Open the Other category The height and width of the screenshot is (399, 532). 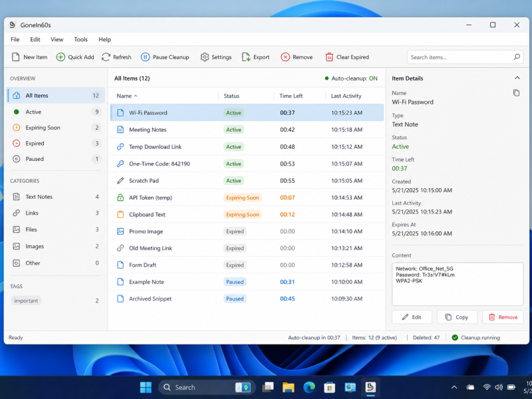coord(56,263)
